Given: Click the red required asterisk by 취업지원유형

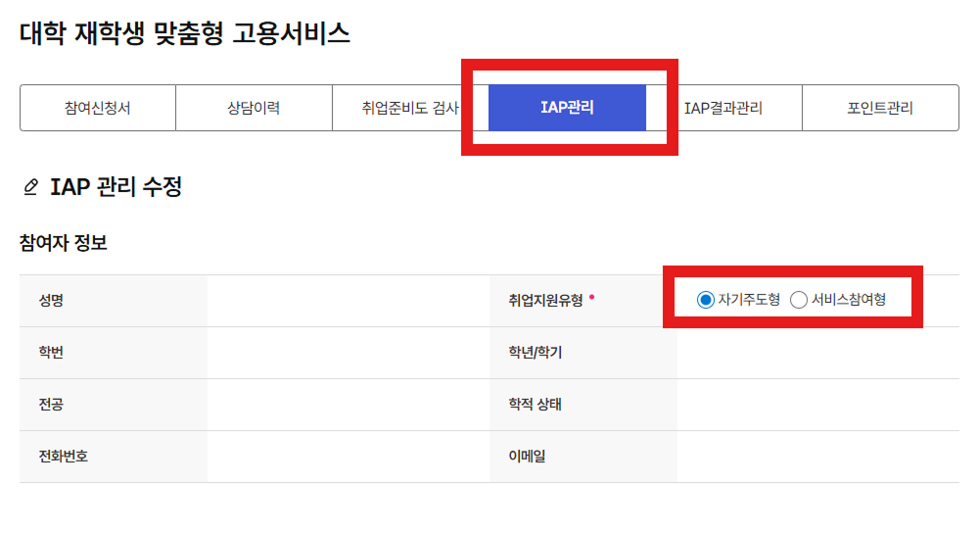Looking at the screenshot, I should tap(591, 295).
